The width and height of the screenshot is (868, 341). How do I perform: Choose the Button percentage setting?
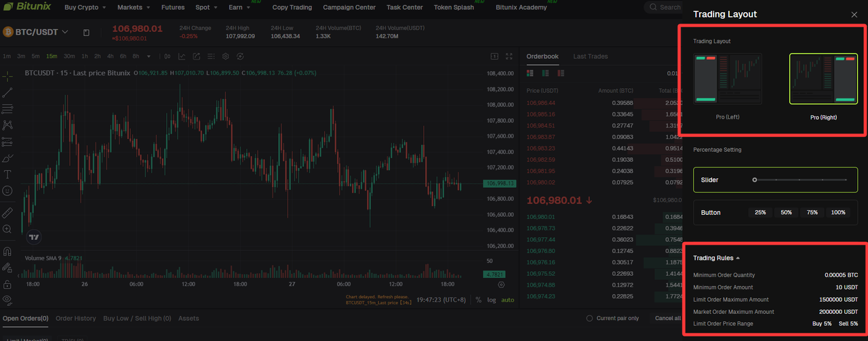[775, 212]
